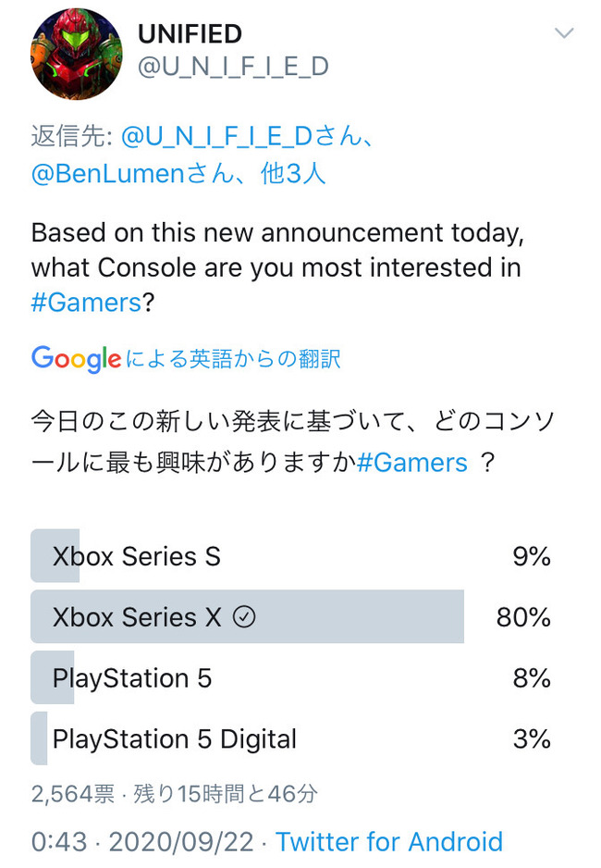Open the Twitter for Android source link
Screen dimensions: 601x868
pos(389,842)
